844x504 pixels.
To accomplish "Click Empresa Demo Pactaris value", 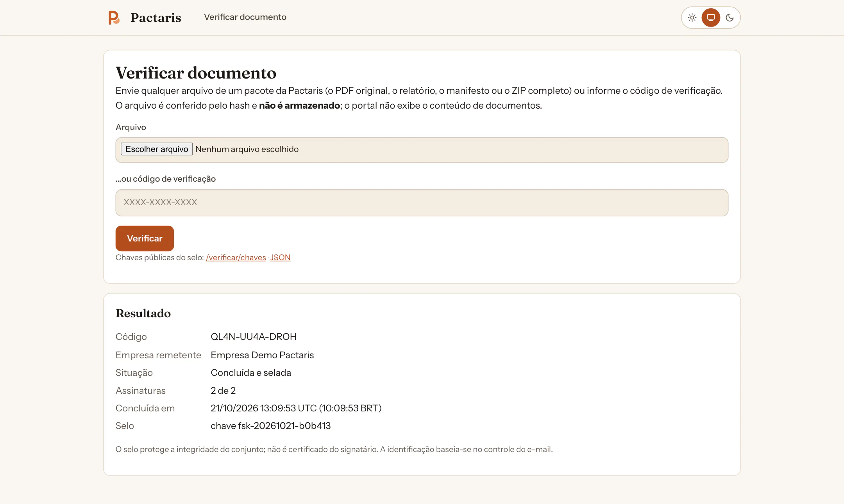I will pos(262,355).
